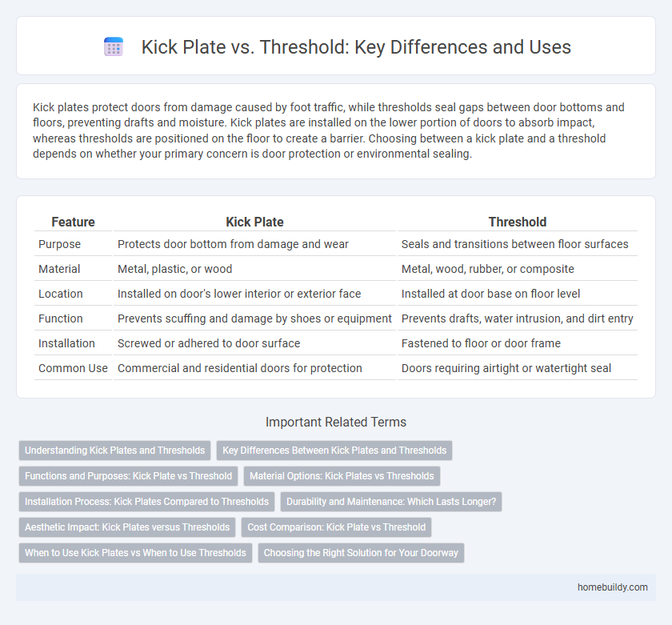Click the calendar icon beside the page title
This screenshot has height=625, width=672.
tap(114, 47)
